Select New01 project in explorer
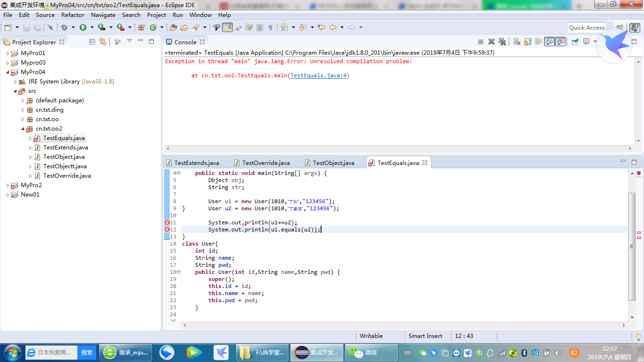The image size is (644, 362). click(x=30, y=195)
